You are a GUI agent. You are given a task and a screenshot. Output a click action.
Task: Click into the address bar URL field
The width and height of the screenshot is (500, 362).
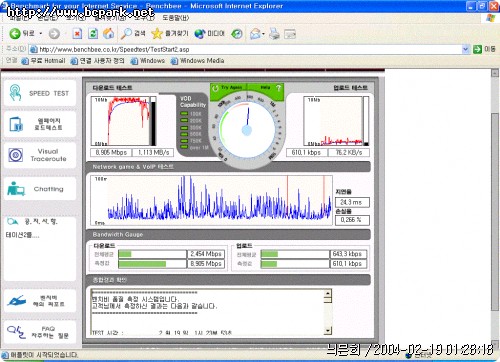point(246,49)
